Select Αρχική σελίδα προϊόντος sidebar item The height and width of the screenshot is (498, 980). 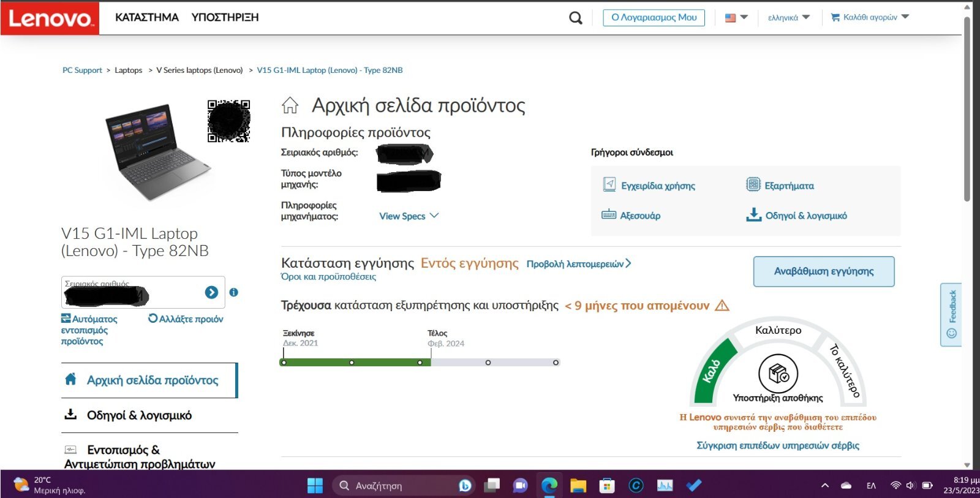click(x=149, y=380)
